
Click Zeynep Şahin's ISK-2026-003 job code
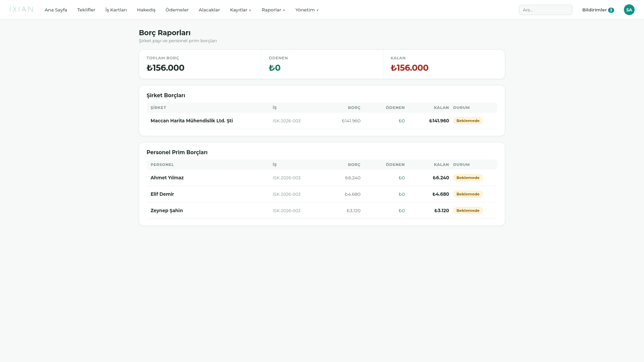(286, 210)
